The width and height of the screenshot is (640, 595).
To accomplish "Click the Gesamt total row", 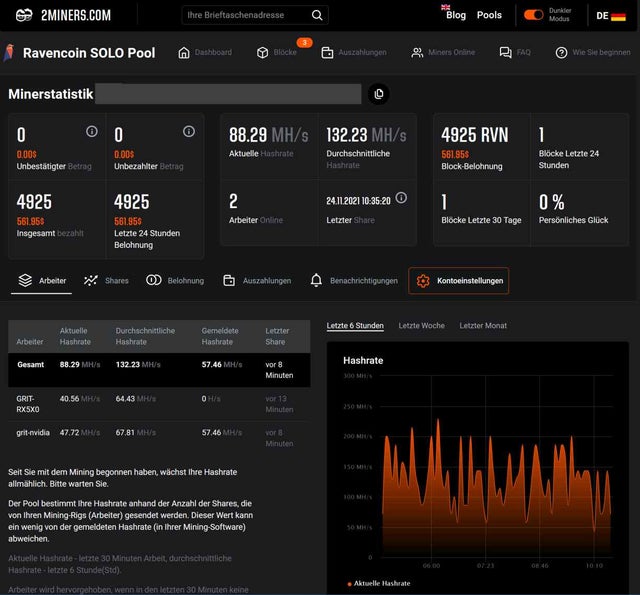I will pyautogui.click(x=159, y=370).
